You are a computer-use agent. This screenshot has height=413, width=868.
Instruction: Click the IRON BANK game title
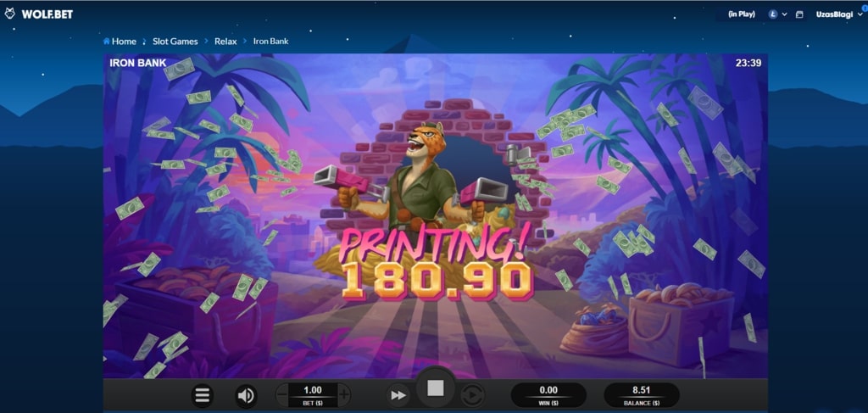click(x=138, y=63)
